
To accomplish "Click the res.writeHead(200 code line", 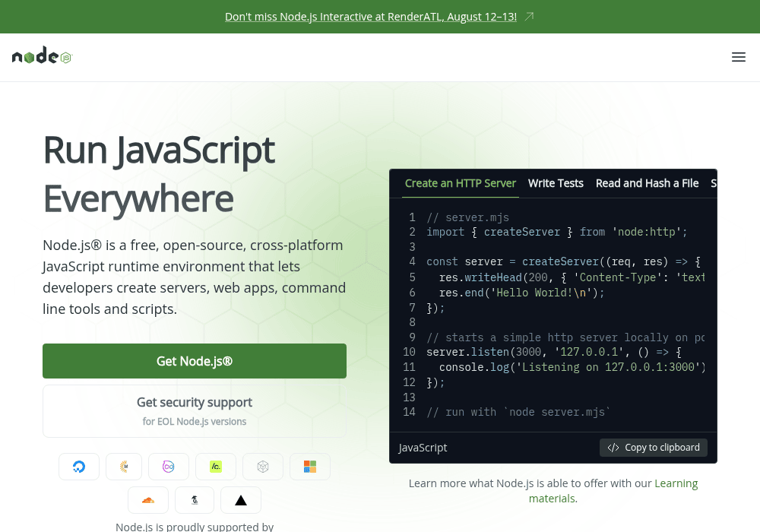I will pyautogui.click(x=572, y=277).
